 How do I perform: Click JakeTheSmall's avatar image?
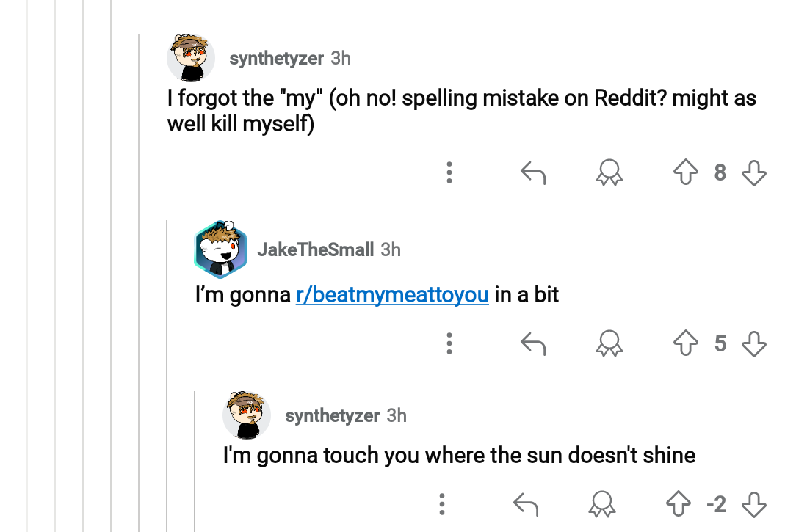coord(220,249)
